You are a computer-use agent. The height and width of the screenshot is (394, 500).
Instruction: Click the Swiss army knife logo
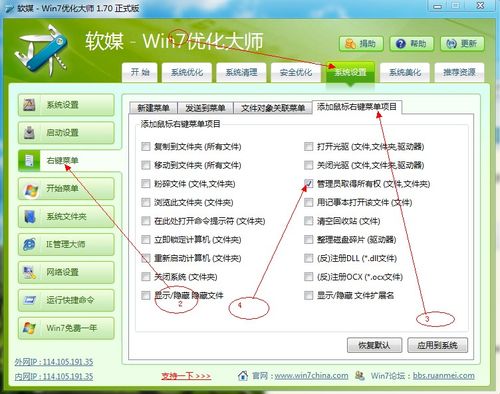(42, 49)
